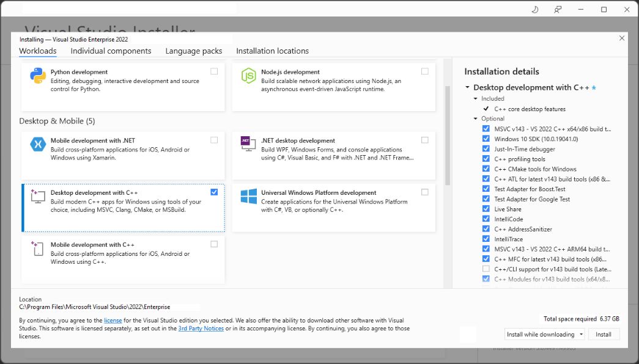Image resolution: width=639 pixels, height=364 pixels.
Task: Collapse Desktop development with C++ details tree
Action: point(467,87)
